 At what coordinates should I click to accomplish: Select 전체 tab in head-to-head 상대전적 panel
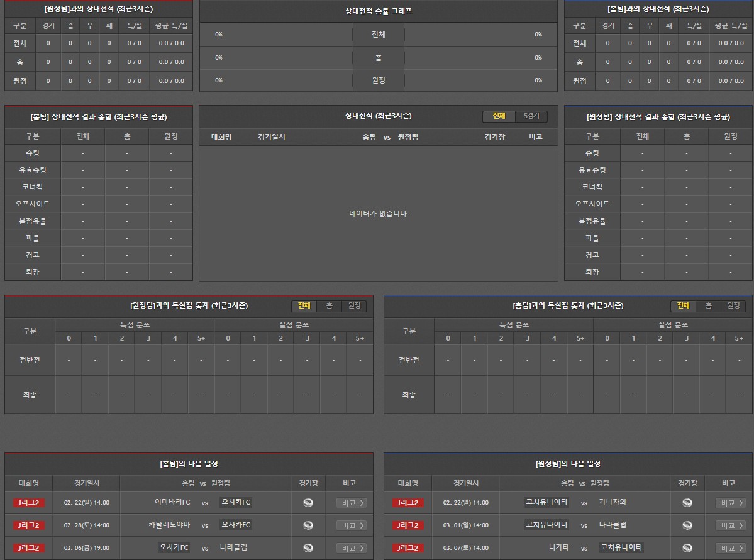pyautogui.click(x=499, y=116)
